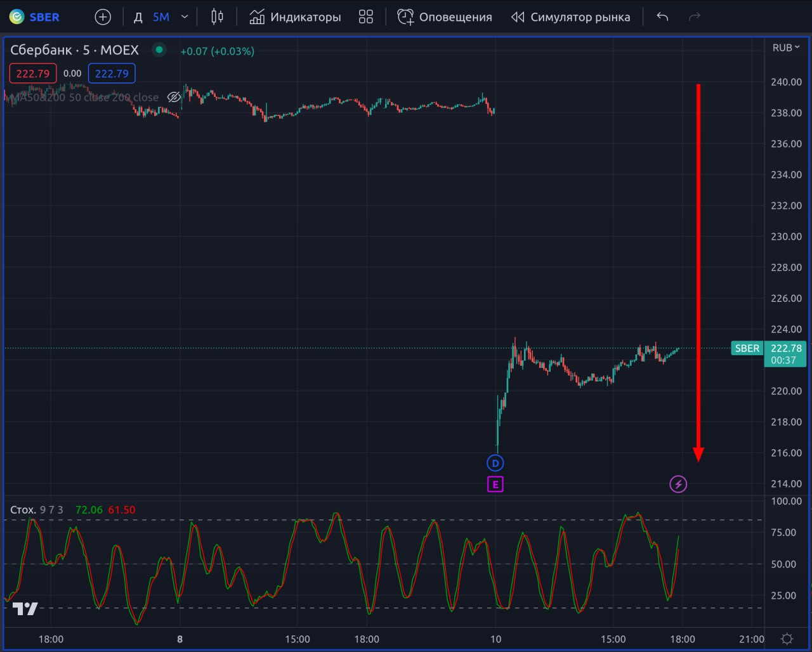Click the red Stochastic value 61.50
Image resolution: width=812 pixels, height=652 pixels.
tap(122, 510)
